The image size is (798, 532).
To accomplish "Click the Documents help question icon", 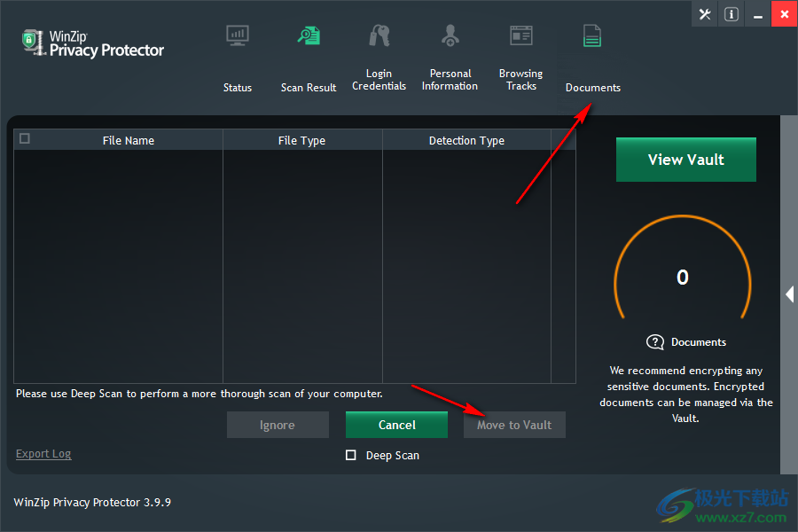I will 655,342.
